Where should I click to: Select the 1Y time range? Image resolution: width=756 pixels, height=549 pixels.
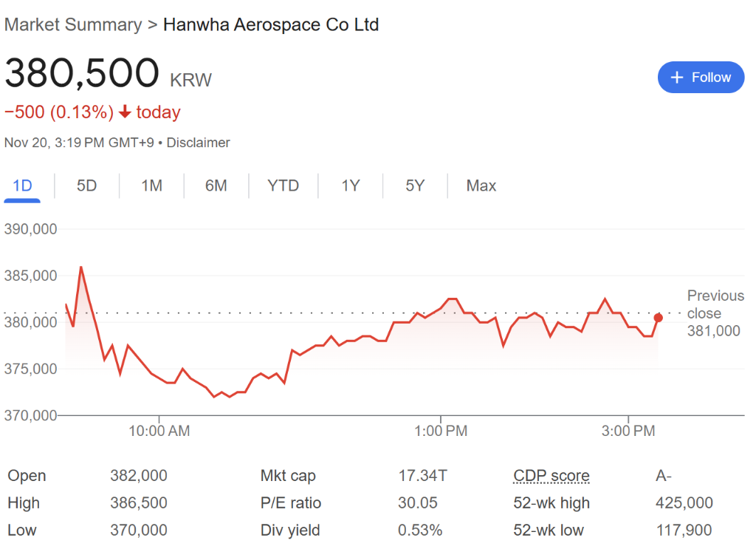point(350,185)
